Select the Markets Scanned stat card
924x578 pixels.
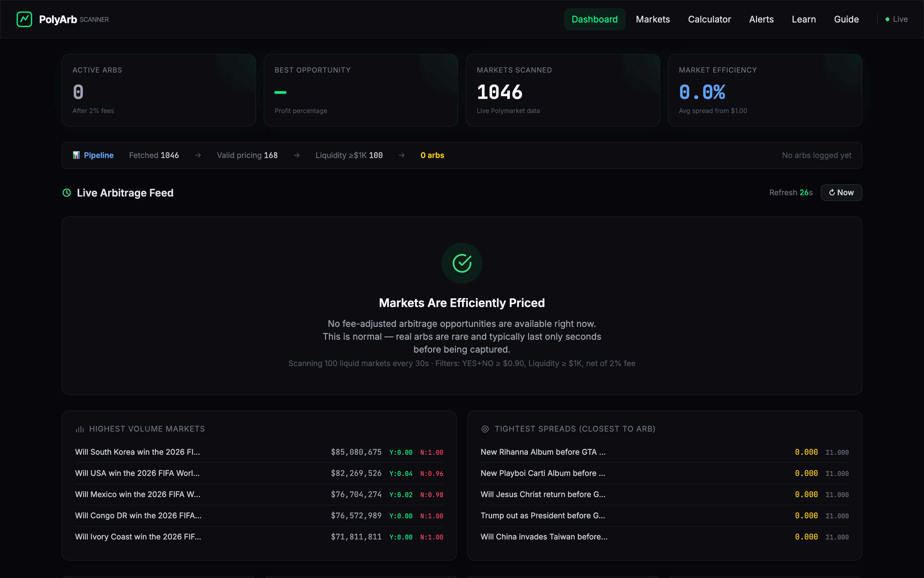tap(563, 90)
